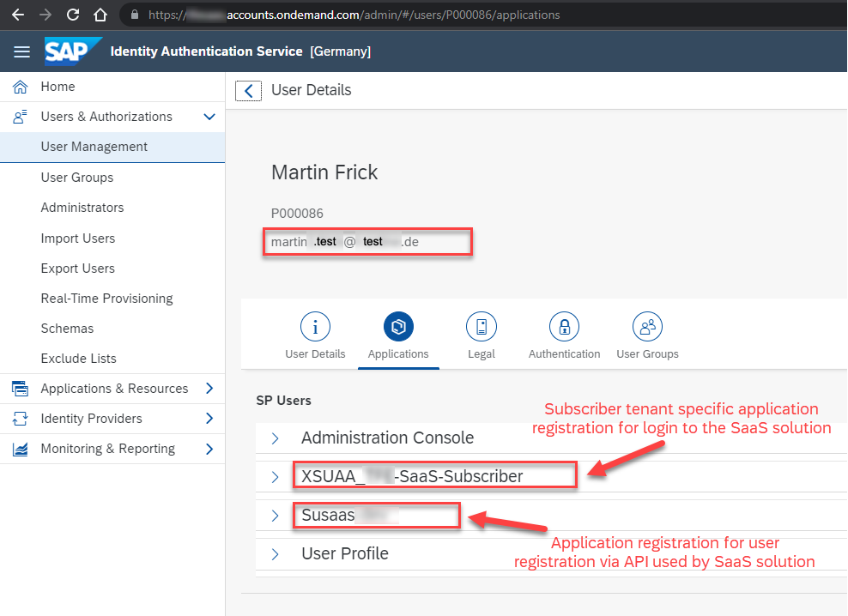Click Identity Authentication Service title
Viewport: 848px width, 616px height.
click(x=206, y=51)
